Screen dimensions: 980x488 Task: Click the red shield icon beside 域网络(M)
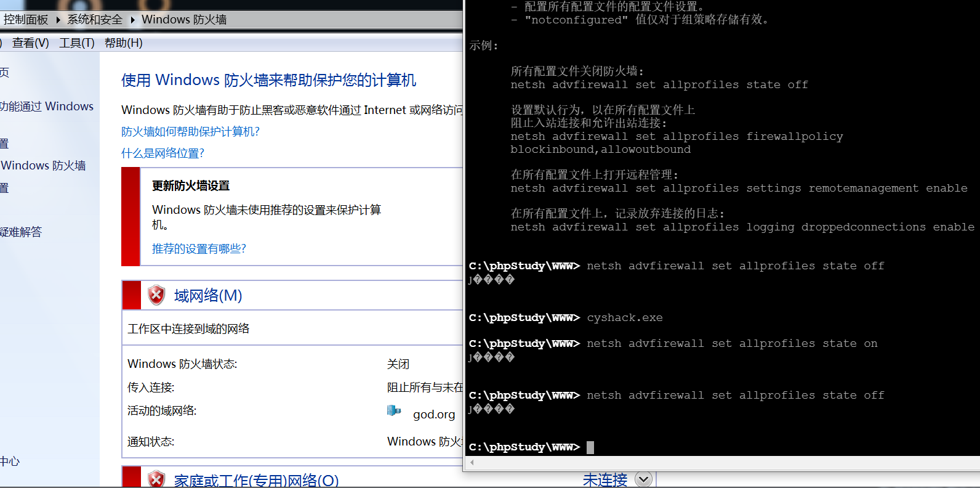(x=156, y=295)
